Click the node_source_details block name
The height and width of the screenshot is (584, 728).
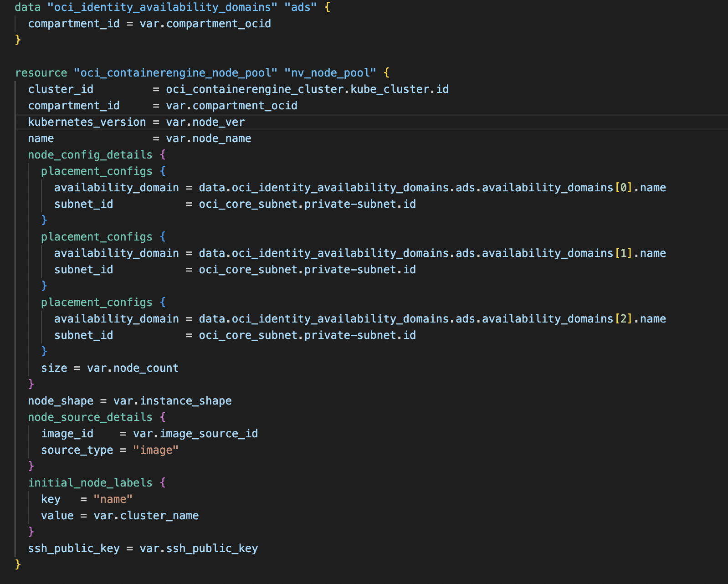(x=90, y=417)
